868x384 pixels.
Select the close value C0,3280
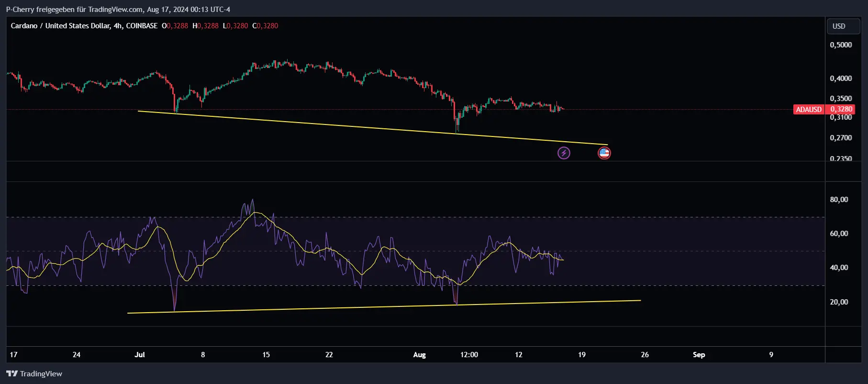coord(265,26)
